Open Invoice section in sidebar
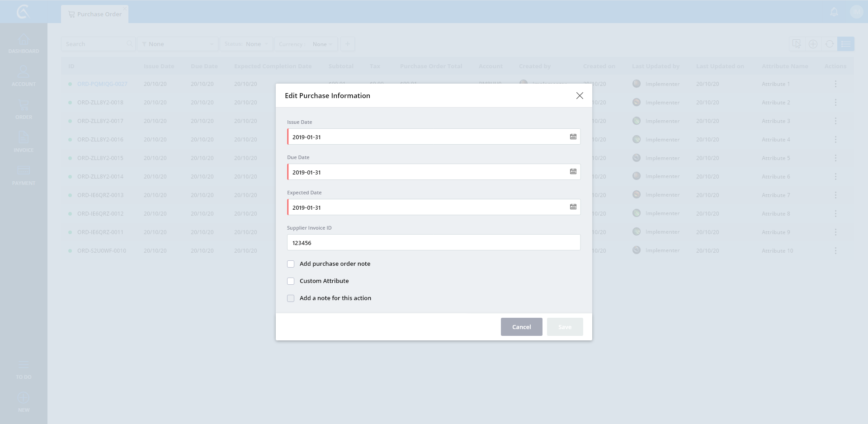The height and width of the screenshot is (424, 868). 24,142
